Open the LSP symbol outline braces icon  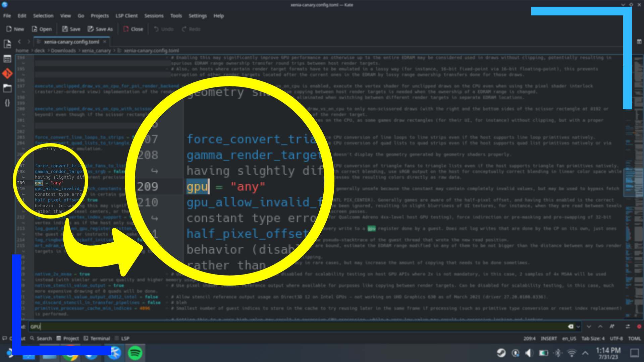[7, 103]
